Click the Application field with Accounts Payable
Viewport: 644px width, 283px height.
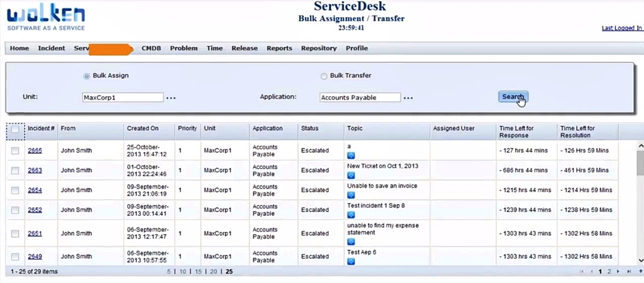click(x=360, y=98)
